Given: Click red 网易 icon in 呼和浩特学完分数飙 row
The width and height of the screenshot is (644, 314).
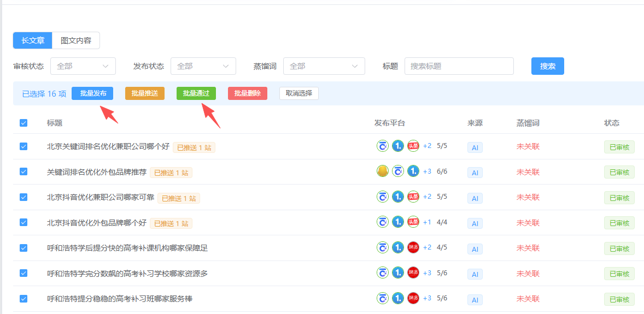Looking at the screenshot, I should tap(413, 272).
